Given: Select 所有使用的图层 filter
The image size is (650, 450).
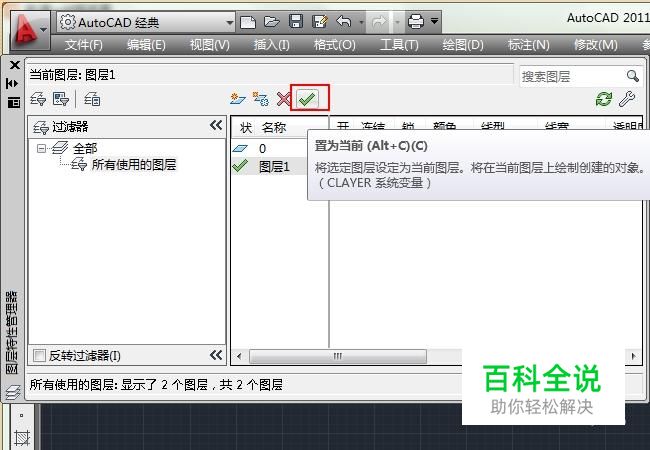Looking at the screenshot, I should 134,165.
